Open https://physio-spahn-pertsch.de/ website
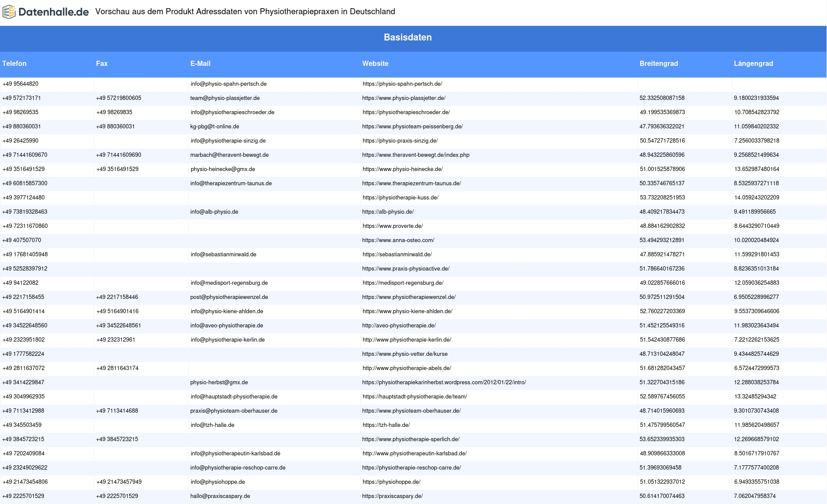 [x=402, y=84]
